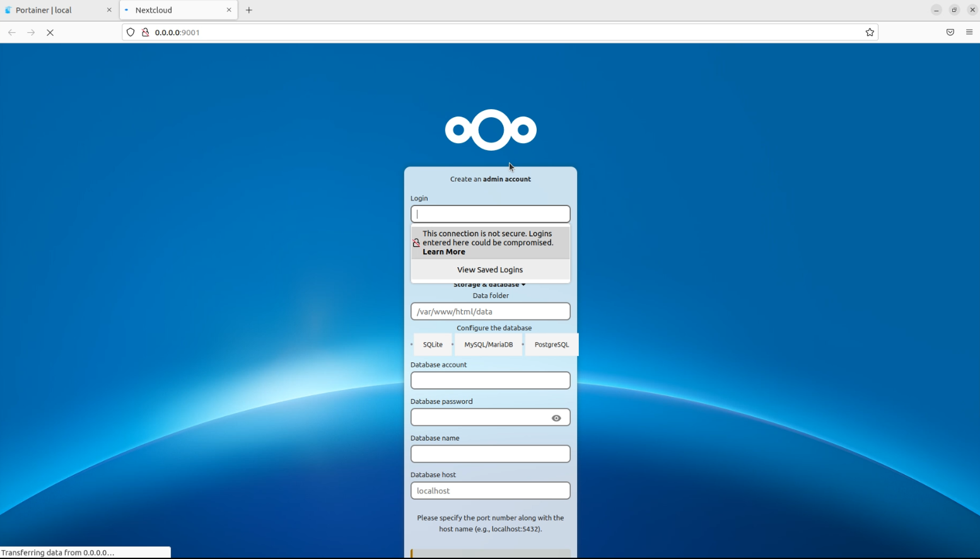Go back to previous page
The height and width of the screenshot is (559, 980).
tap(12, 33)
